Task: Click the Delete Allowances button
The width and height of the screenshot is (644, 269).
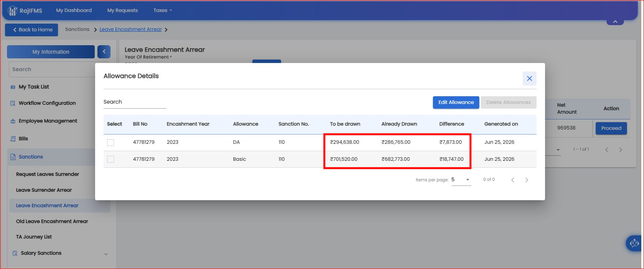Action: tap(509, 102)
